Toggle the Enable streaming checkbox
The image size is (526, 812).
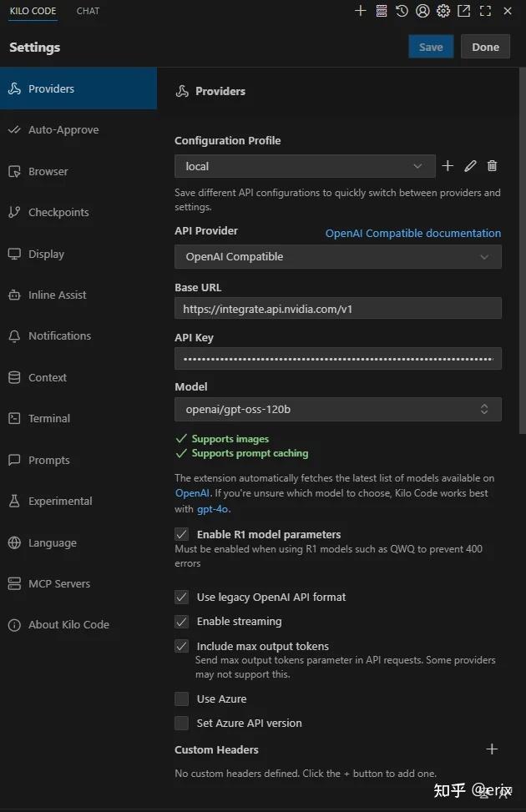pos(181,622)
